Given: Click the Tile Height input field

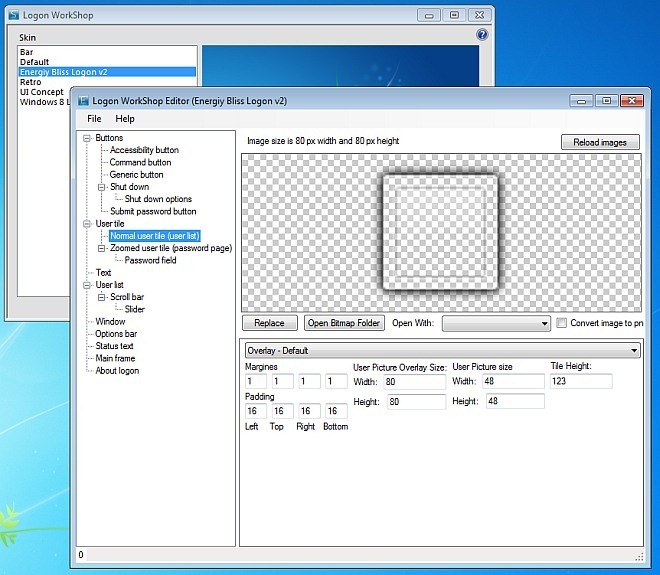Looking at the screenshot, I should click(x=581, y=381).
